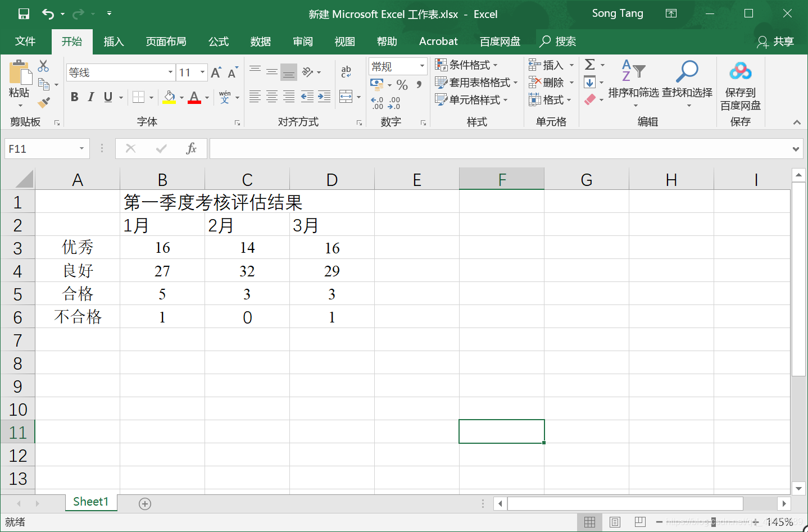Apply percent style format
This screenshot has width=808, height=532.
(x=402, y=85)
